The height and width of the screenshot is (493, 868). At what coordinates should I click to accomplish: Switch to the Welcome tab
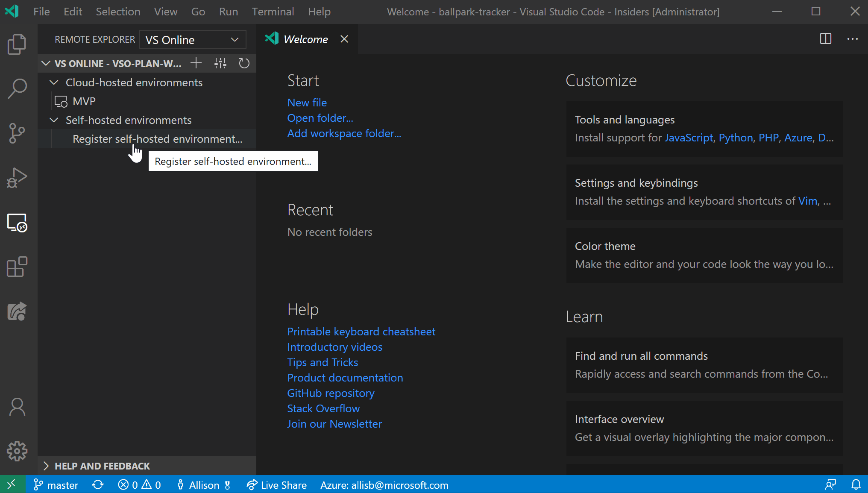coord(306,39)
